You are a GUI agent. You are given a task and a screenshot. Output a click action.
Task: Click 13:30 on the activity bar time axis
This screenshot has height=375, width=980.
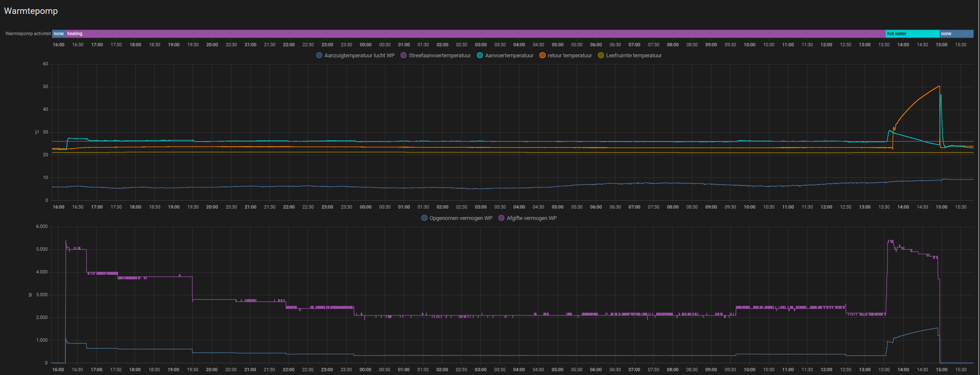tap(884, 45)
